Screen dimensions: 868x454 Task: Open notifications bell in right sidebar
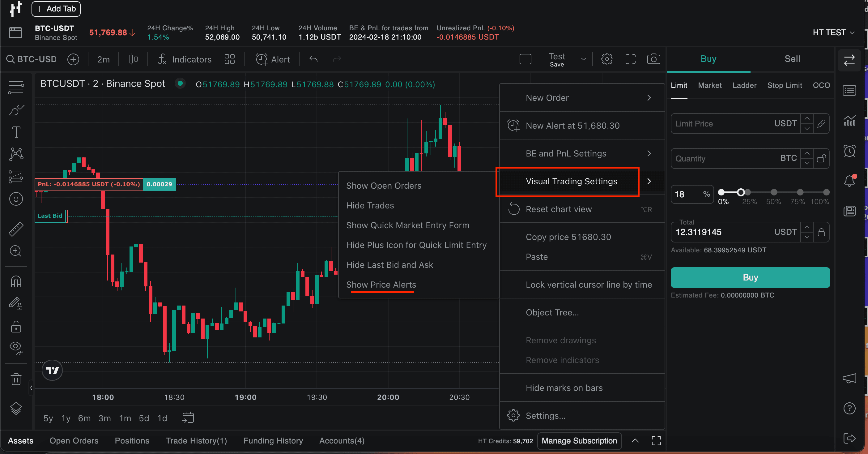(849, 181)
